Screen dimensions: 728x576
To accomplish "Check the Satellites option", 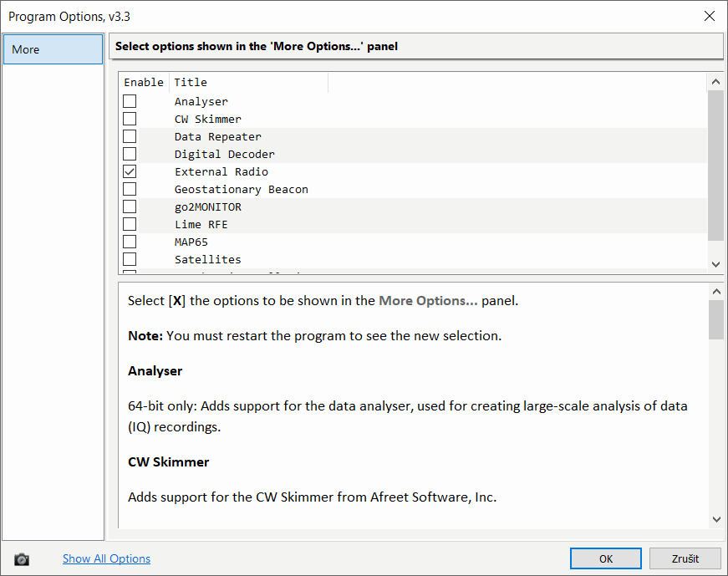I will [x=130, y=259].
